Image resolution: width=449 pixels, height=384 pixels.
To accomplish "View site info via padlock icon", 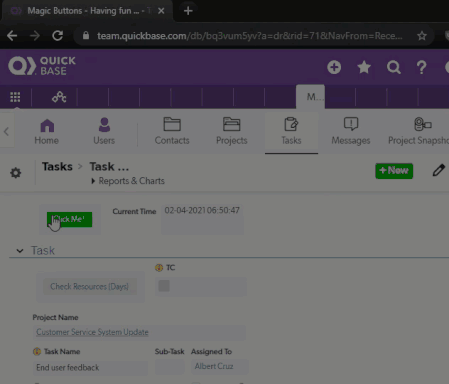I will pos(86,36).
